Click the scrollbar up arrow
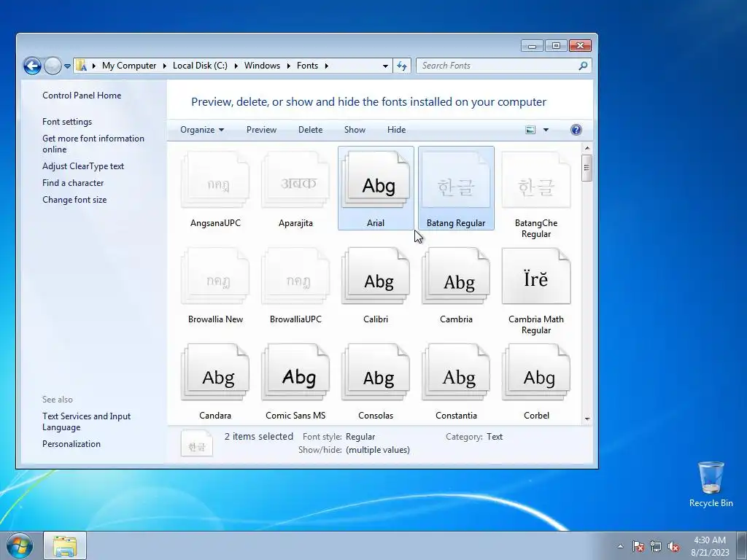Screen dimensions: 747x560 (x=587, y=148)
